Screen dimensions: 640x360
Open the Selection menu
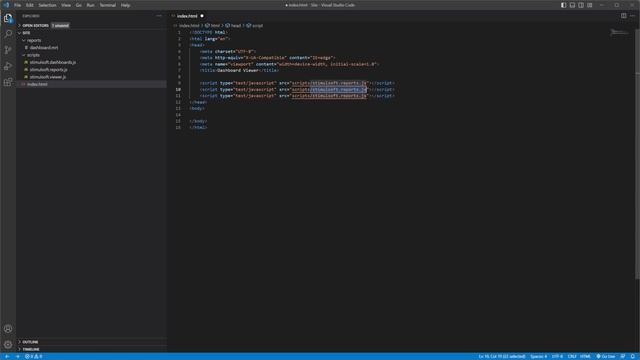tap(47, 5)
